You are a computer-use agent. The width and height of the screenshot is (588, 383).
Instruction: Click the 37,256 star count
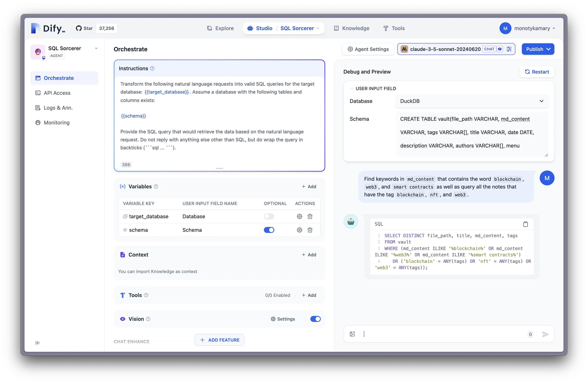point(106,28)
